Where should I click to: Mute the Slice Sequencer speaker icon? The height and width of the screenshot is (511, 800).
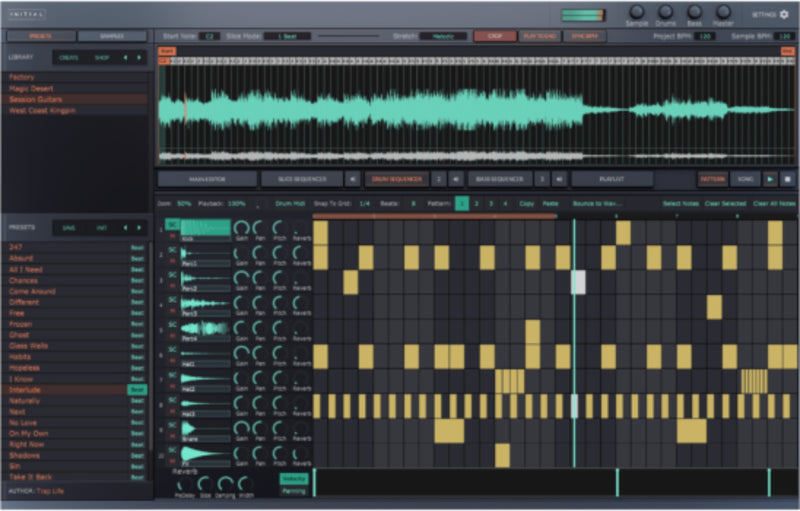[353, 179]
